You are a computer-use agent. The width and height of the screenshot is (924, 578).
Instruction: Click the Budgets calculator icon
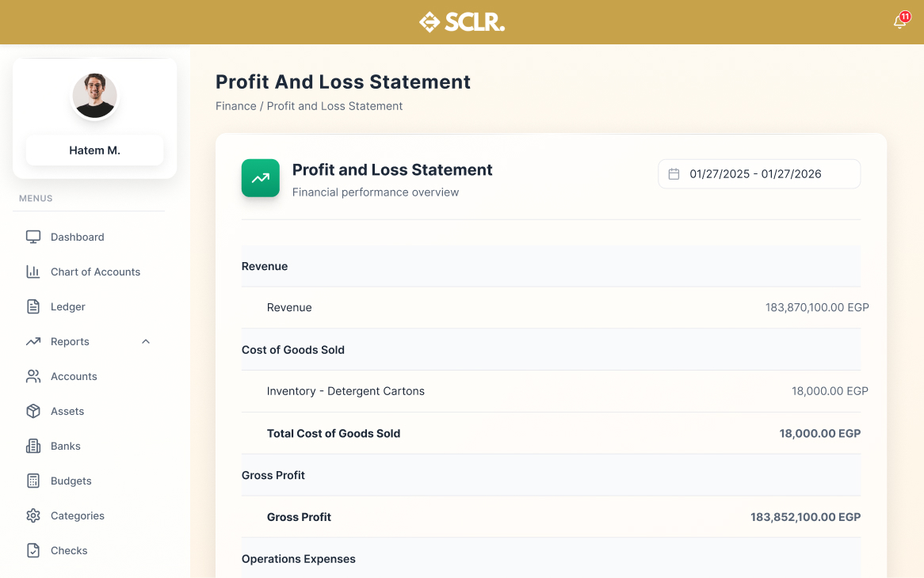click(33, 481)
